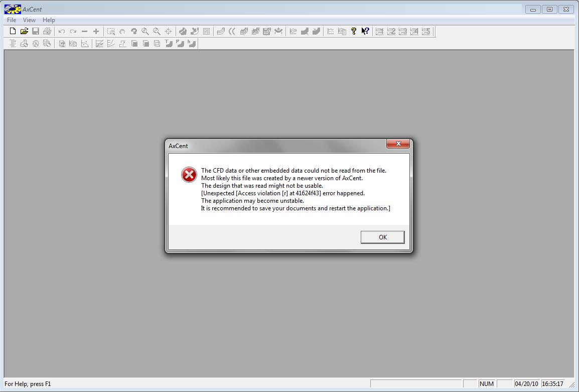Open the View menu

29,20
